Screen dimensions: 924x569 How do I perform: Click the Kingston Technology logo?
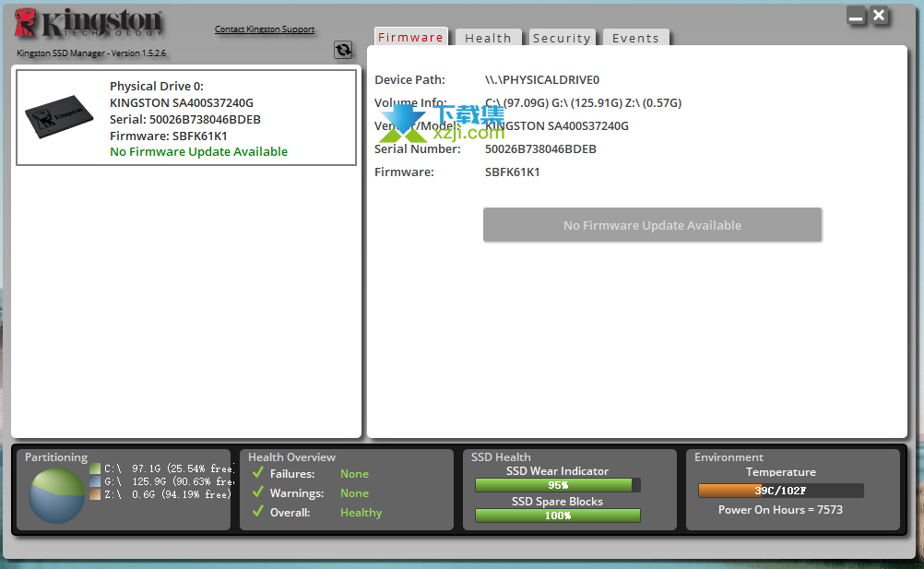[x=89, y=24]
